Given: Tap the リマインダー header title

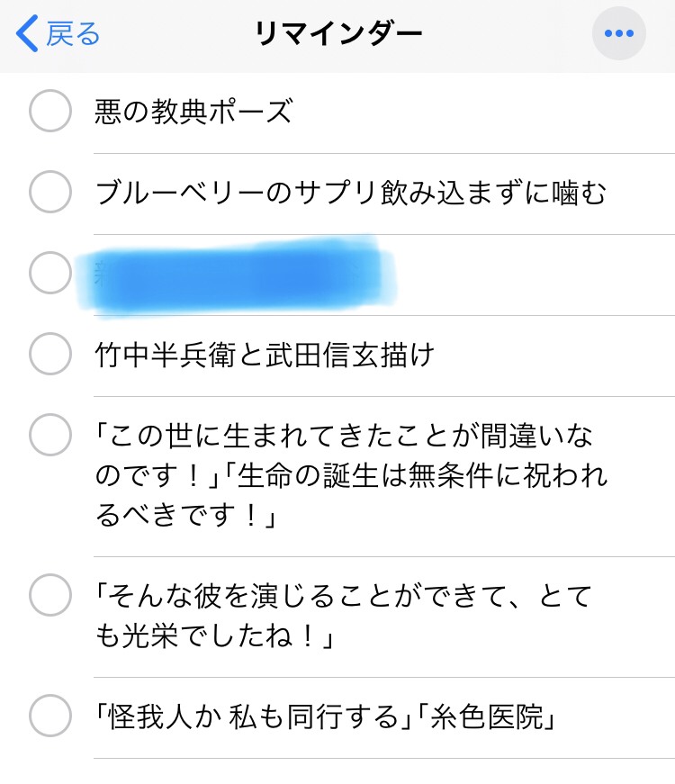Looking at the screenshot, I should [337, 34].
